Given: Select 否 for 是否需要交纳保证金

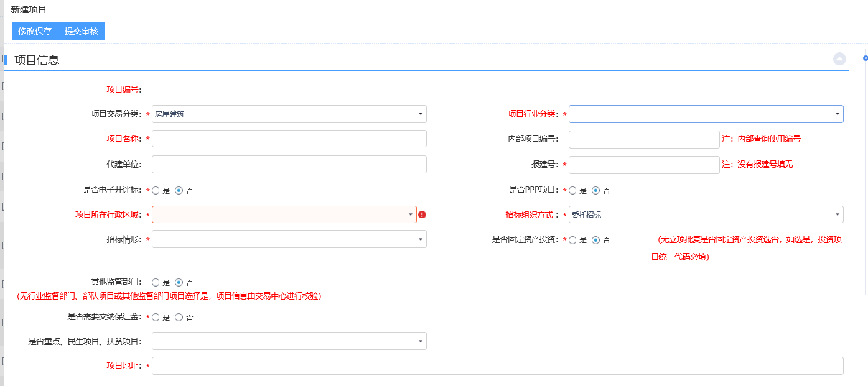Looking at the screenshot, I should pos(179,318).
